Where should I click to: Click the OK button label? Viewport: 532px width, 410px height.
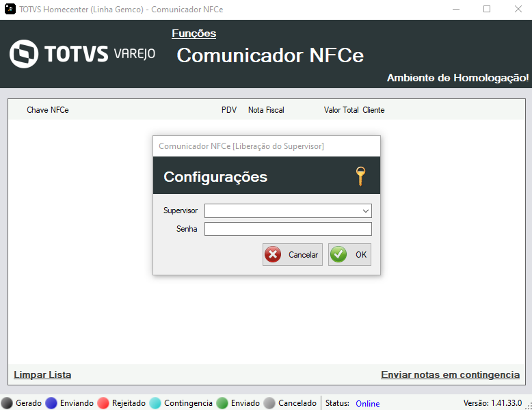point(361,255)
